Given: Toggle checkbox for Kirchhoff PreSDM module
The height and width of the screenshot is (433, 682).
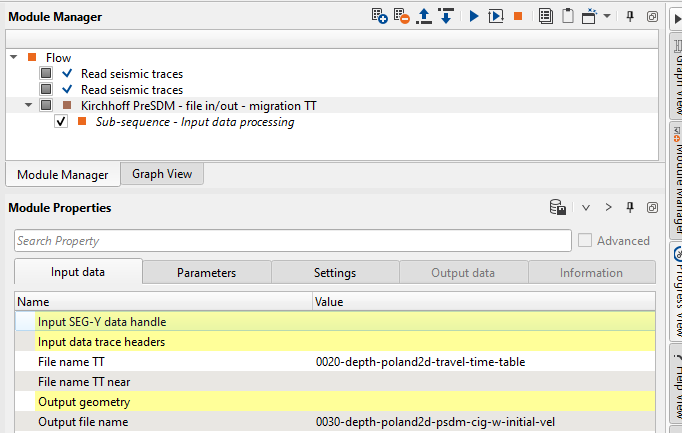Looking at the screenshot, I should (x=46, y=105).
